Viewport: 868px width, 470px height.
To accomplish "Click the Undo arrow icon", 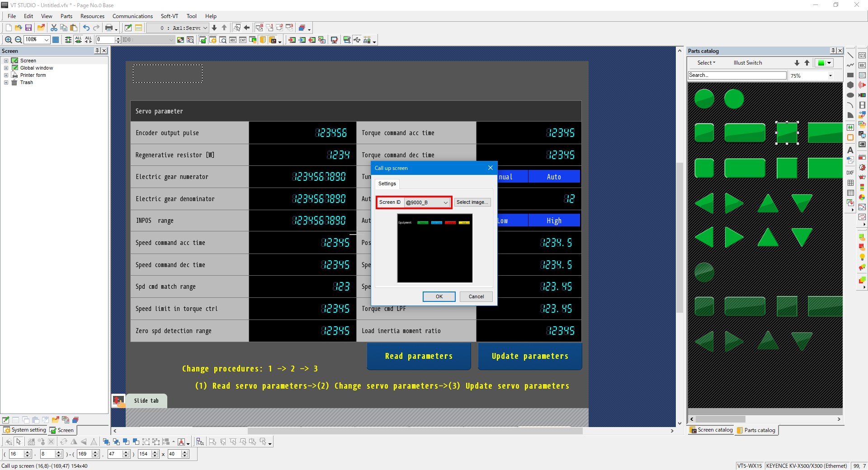I will (x=86, y=28).
